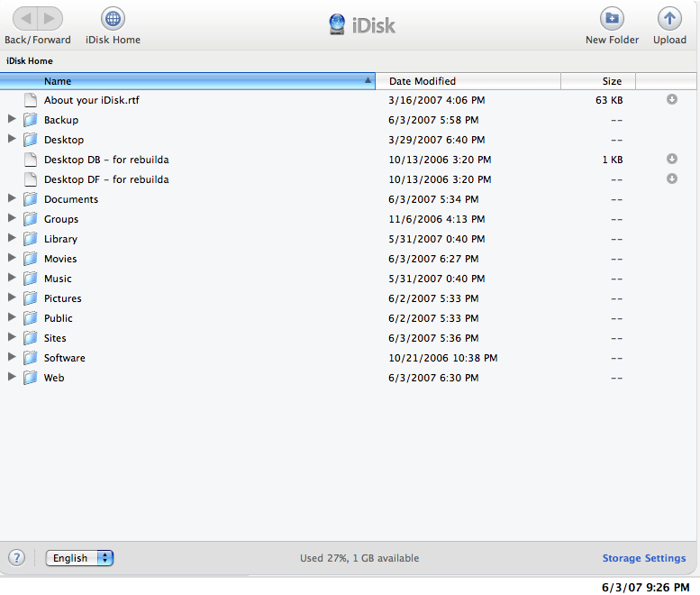700x595 pixels.
Task: Expand the Groups folder triangle
Action: tap(12, 218)
